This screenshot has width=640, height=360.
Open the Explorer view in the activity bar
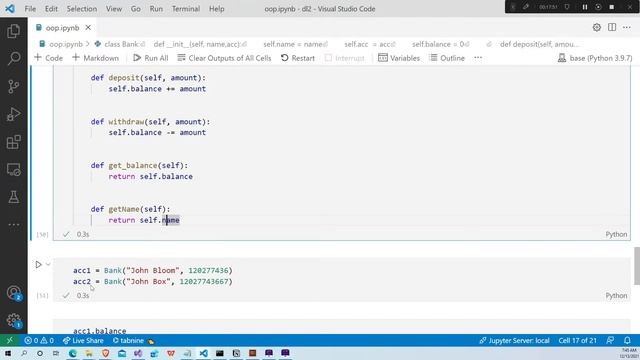[x=13, y=31]
